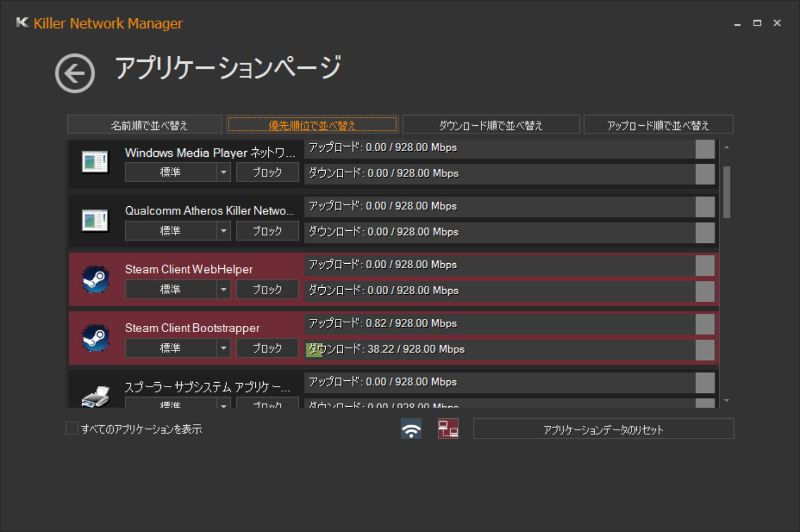Viewport: 800px width, 532px height.
Task: Click the scrollbar down arrow
Action: (726, 400)
